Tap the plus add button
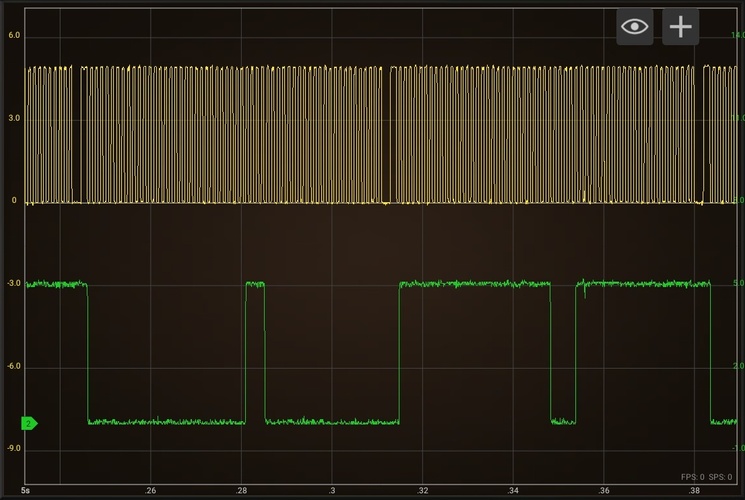 (x=680, y=27)
